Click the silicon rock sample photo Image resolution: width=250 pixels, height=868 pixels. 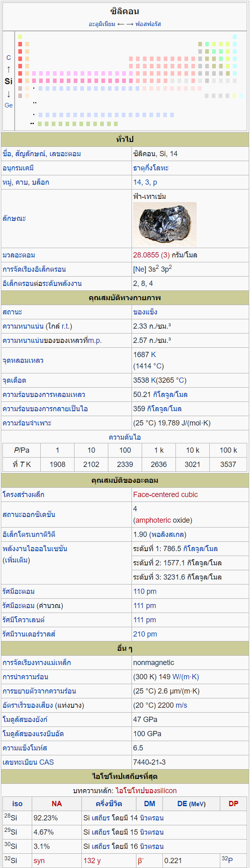click(x=164, y=224)
